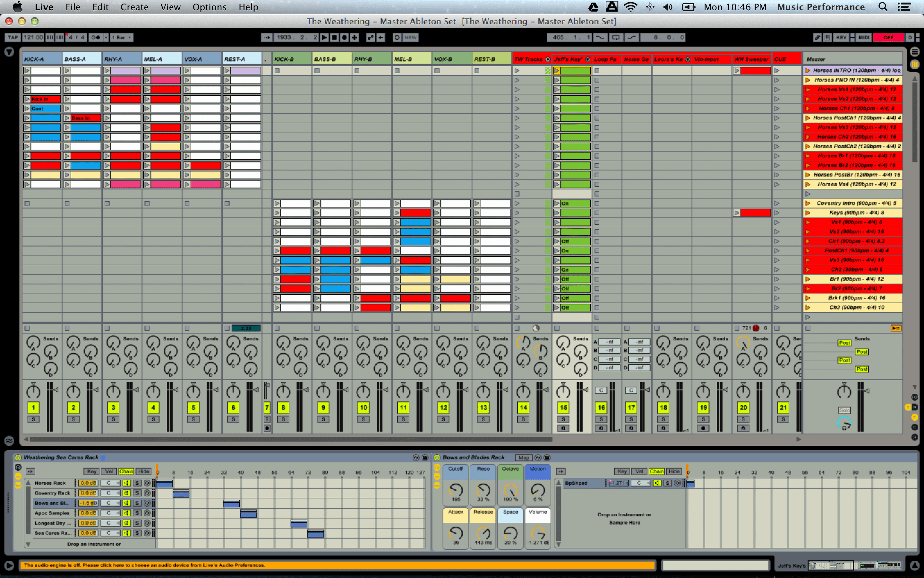The height and width of the screenshot is (578, 924).
Task: Select the Apoc Samples chain
Action: 52,513
